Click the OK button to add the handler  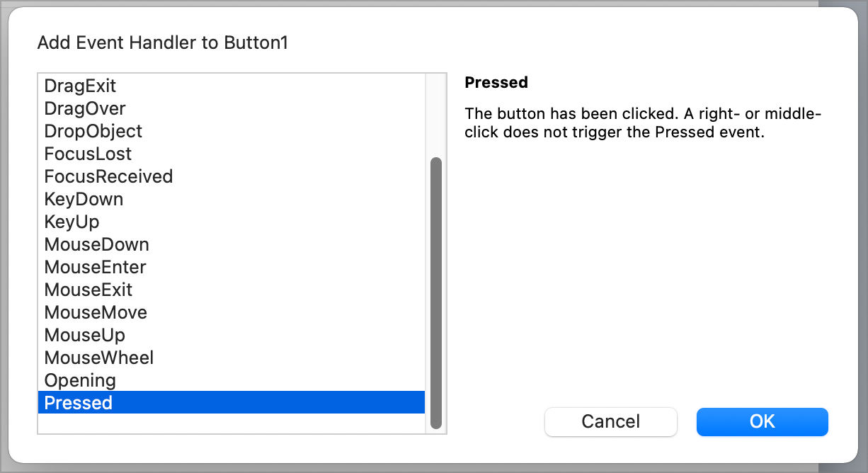pyautogui.click(x=762, y=421)
